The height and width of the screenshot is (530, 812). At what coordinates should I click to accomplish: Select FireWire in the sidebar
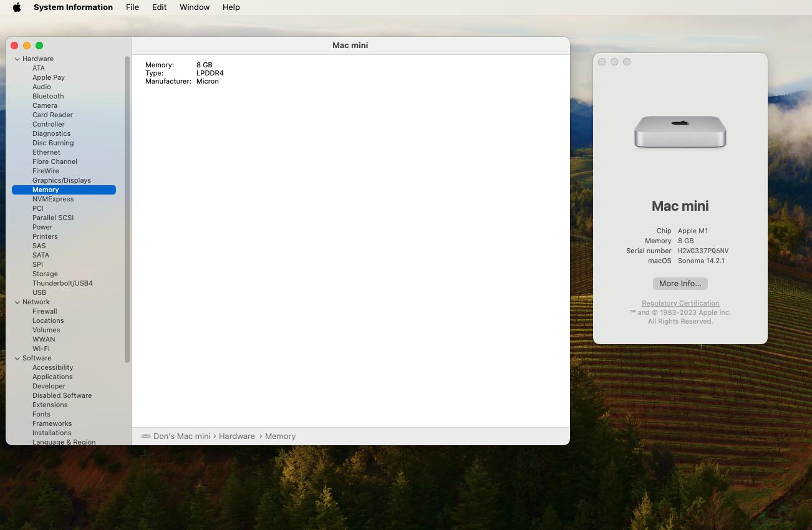(x=46, y=171)
